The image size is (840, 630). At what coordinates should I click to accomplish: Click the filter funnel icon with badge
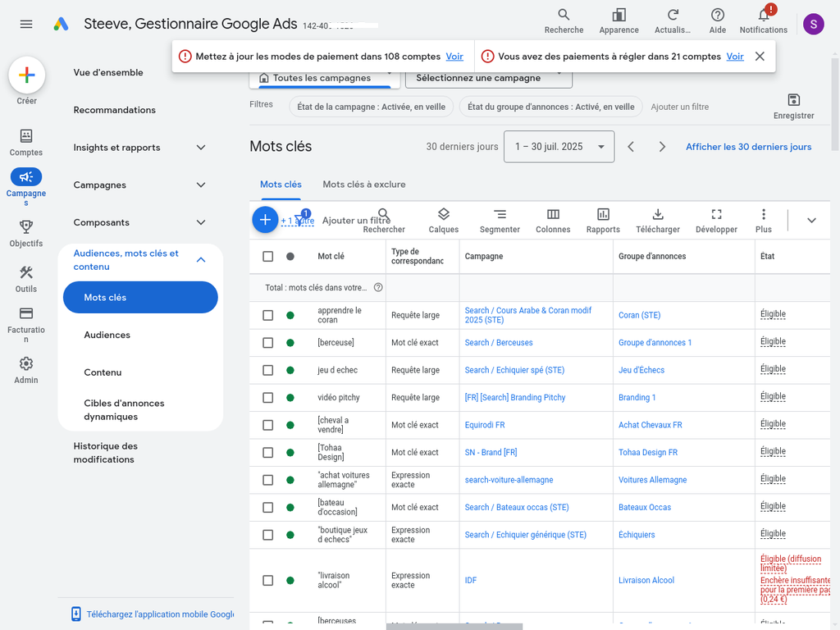click(x=301, y=218)
